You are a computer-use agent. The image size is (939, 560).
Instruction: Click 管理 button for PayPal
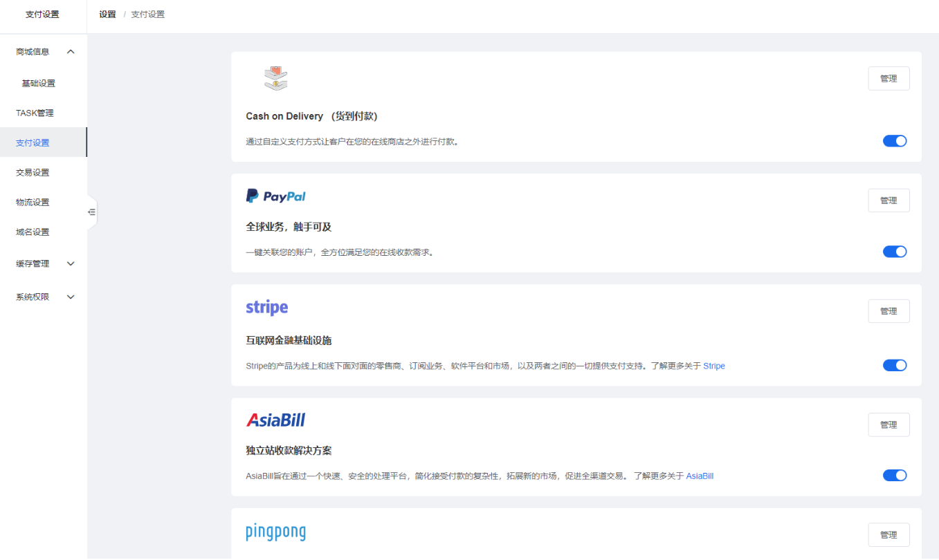click(888, 200)
